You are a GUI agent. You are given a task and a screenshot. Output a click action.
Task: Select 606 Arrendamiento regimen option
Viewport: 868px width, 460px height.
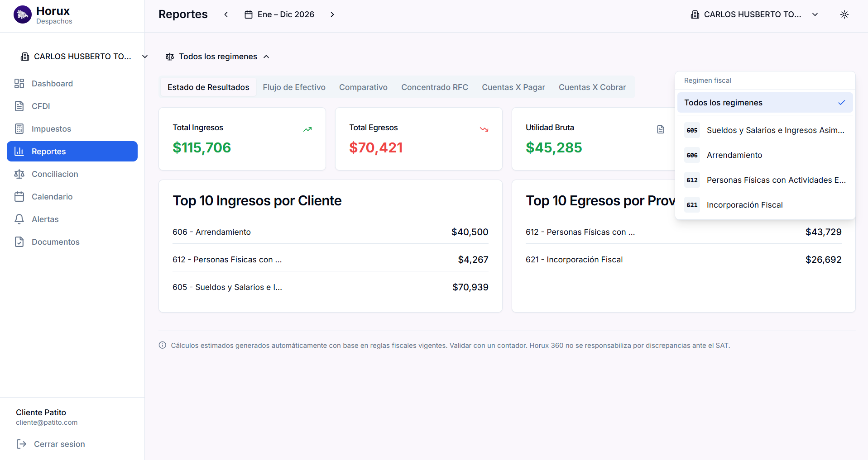pyautogui.click(x=765, y=155)
